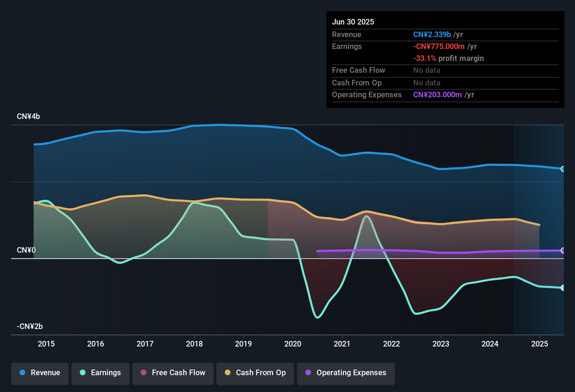Screen dimensions: 575x392
Task: Click the orange Cash From Op legend dot
Action: 228,373
